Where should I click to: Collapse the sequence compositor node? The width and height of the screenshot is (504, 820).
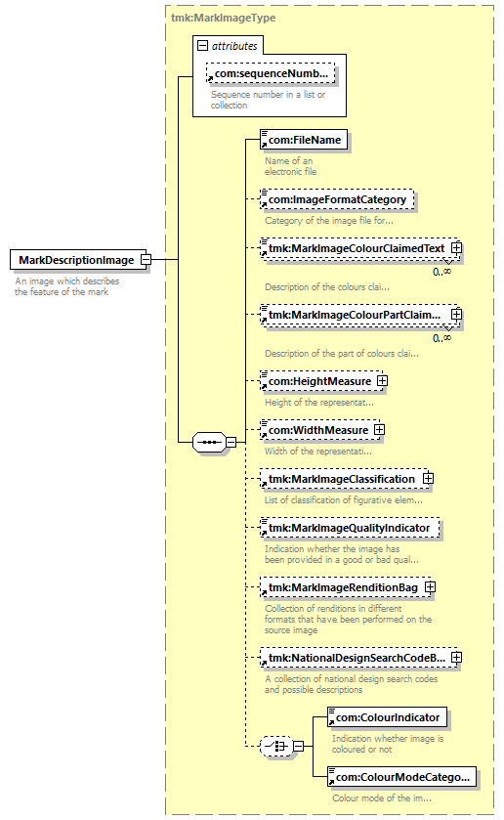click(231, 443)
